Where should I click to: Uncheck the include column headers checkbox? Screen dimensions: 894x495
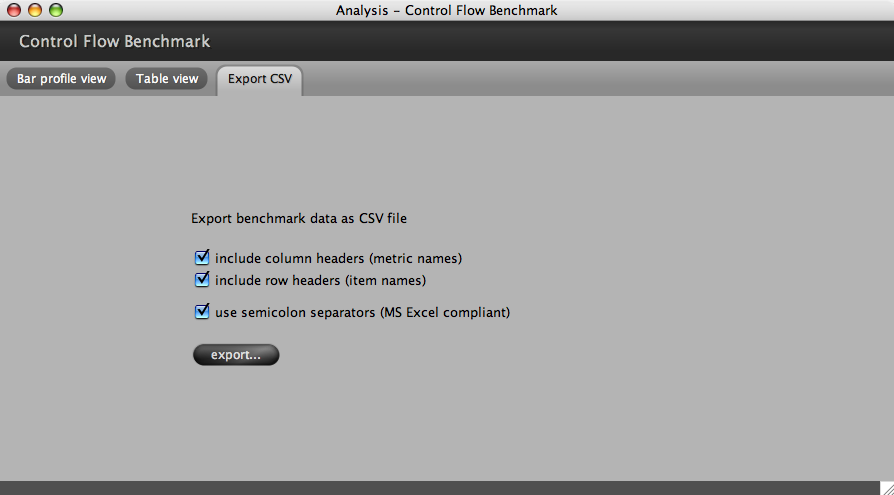(x=202, y=258)
